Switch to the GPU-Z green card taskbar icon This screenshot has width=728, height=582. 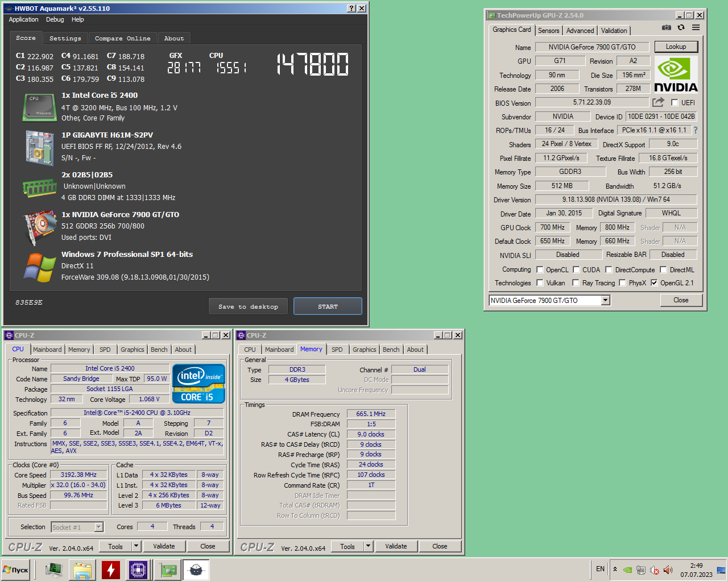click(x=168, y=569)
